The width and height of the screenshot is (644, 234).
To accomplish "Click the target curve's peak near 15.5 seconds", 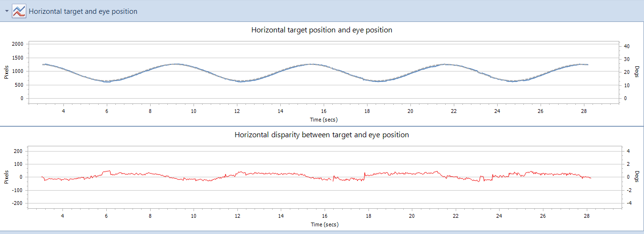I will [x=311, y=64].
